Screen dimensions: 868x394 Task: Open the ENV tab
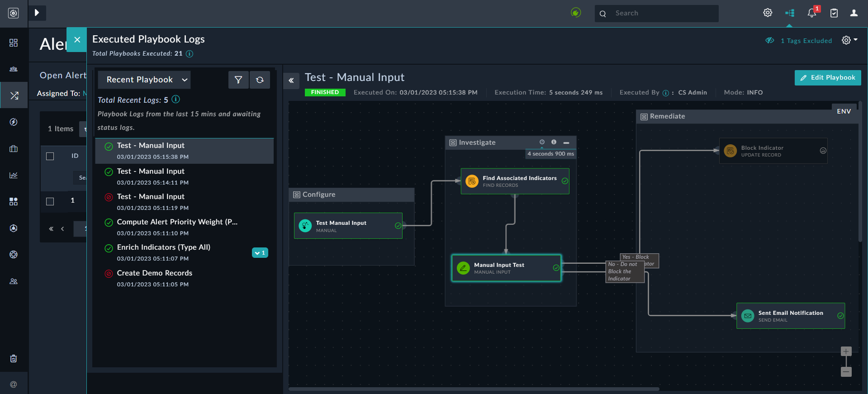coord(844,111)
